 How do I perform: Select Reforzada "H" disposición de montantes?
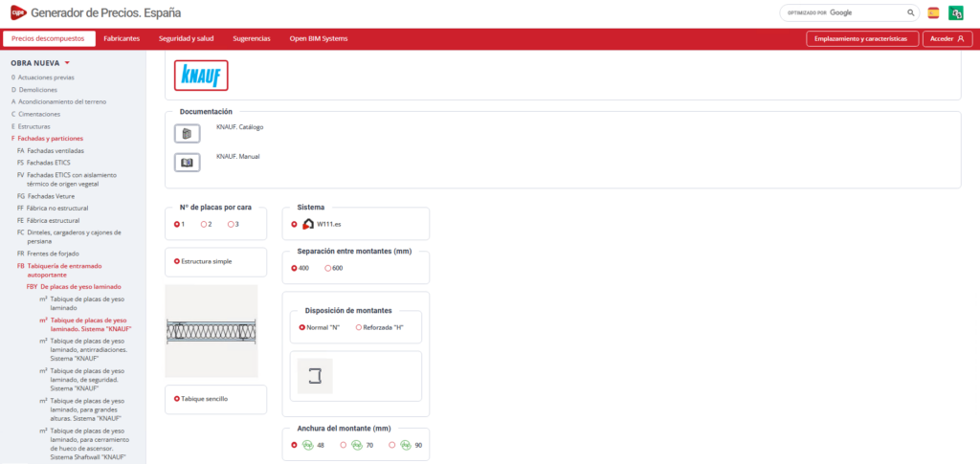359,327
